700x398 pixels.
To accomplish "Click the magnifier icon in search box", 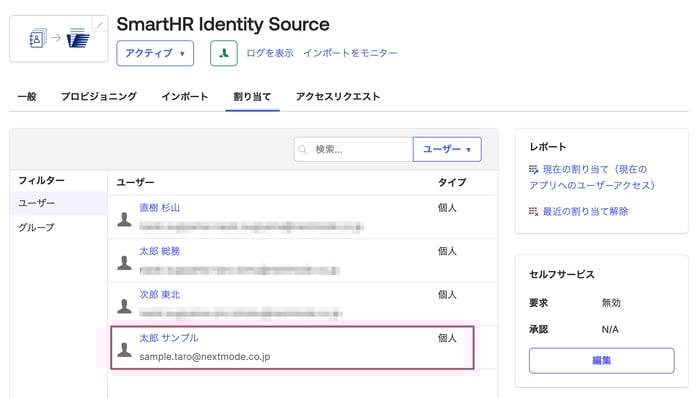I will pos(303,149).
